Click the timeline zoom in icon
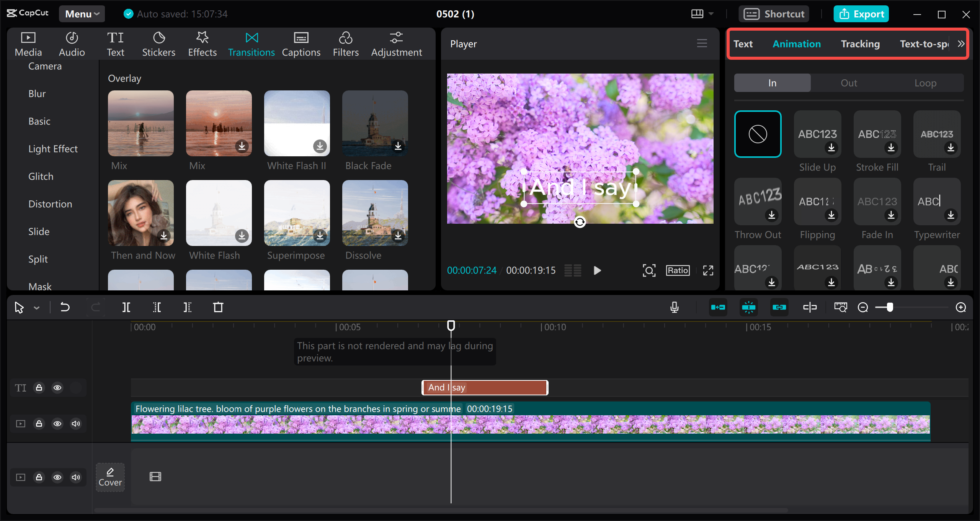The height and width of the screenshot is (521, 980). point(961,307)
